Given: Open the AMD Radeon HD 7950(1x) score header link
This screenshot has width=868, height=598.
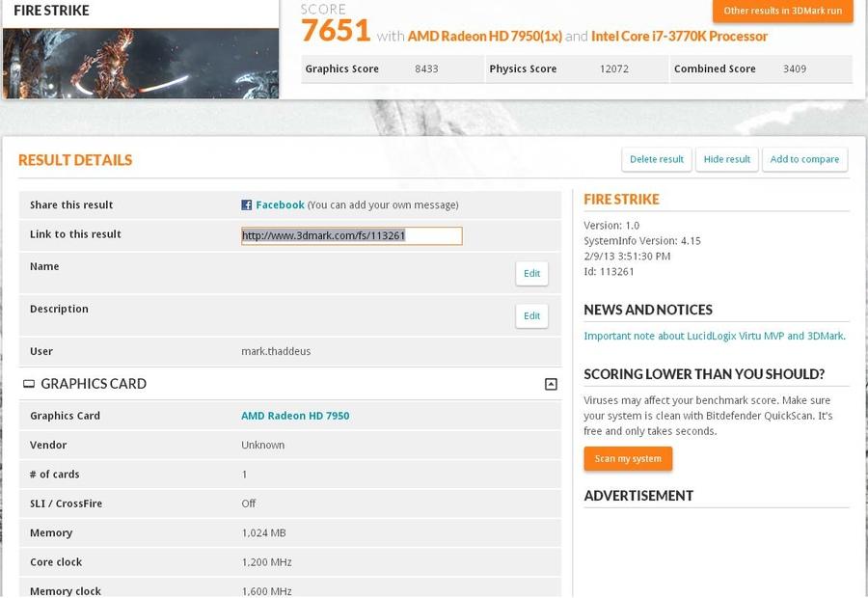Looking at the screenshot, I should 485,36.
